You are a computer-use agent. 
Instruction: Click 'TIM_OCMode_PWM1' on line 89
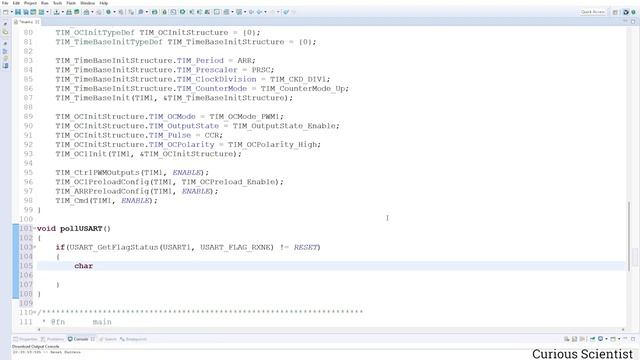point(244,117)
